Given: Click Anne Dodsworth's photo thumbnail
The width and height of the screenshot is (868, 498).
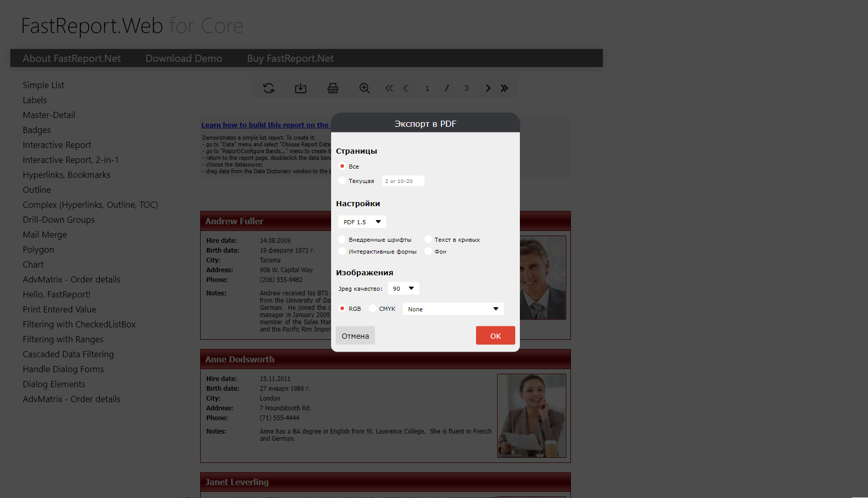Looking at the screenshot, I should pyautogui.click(x=531, y=416).
